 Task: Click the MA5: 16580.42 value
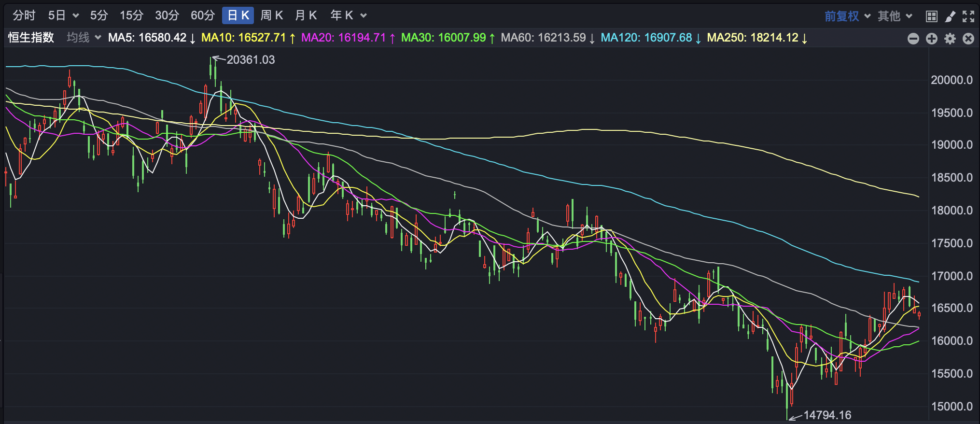(x=152, y=38)
